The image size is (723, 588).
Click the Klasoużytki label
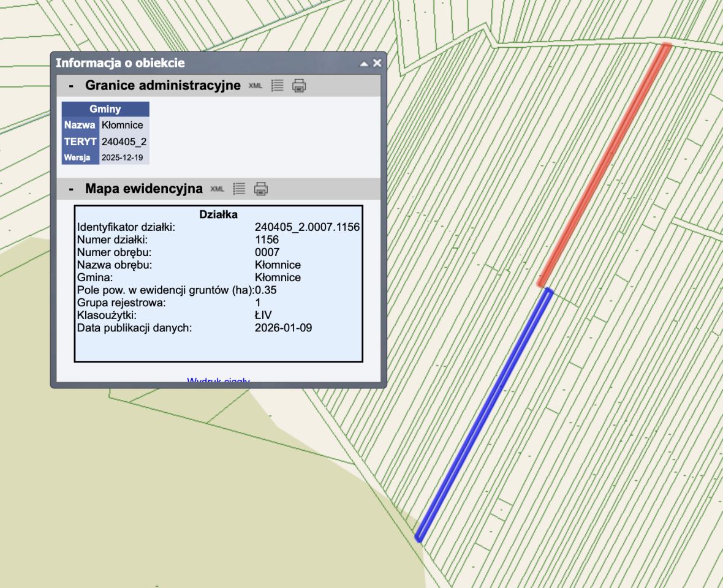coord(107,315)
